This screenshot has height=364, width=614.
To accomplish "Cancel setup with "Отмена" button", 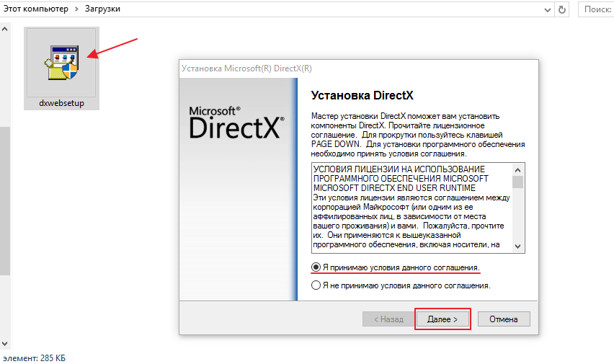I will pos(509,319).
